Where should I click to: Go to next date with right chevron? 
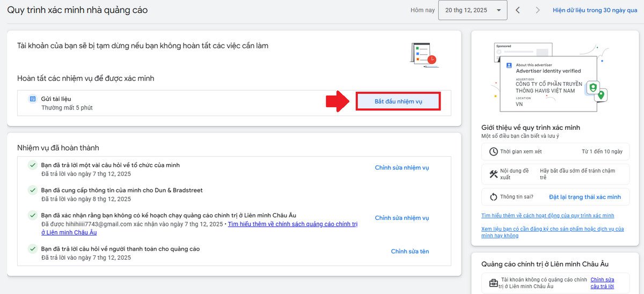(x=538, y=10)
